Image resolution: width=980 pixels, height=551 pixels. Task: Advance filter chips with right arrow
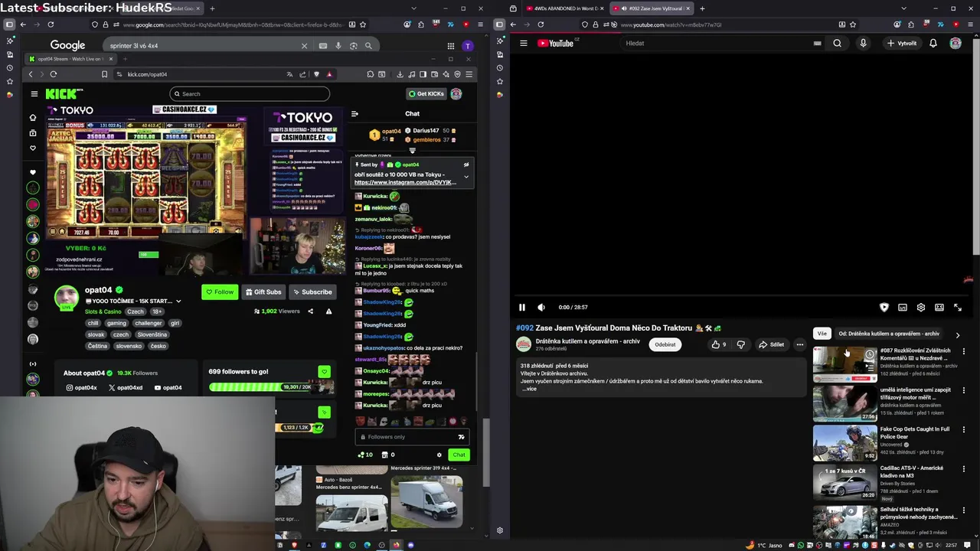(x=957, y=334)
